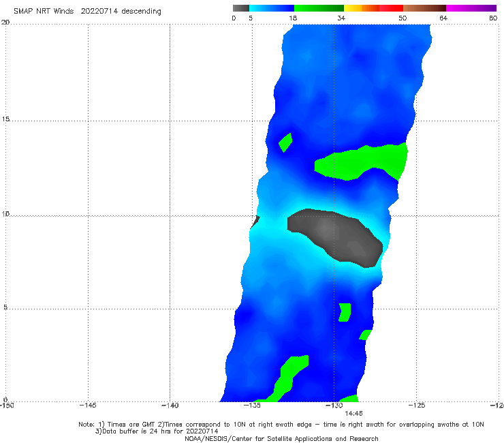
Task: Click the colorbar label '34'
Action: click(x=341, y=18)
